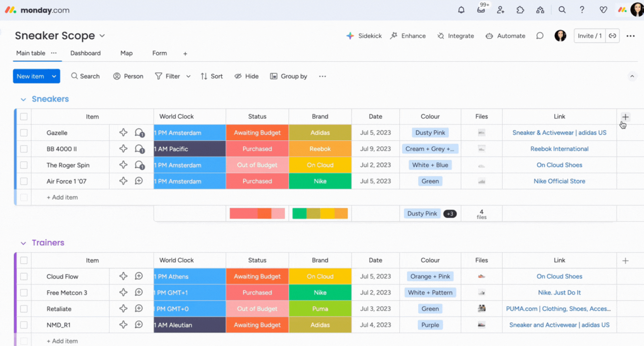Open Sneaker Scope board title dropdown
The width and height of the screenshot is (644, 346).
(x=102, y=36)
